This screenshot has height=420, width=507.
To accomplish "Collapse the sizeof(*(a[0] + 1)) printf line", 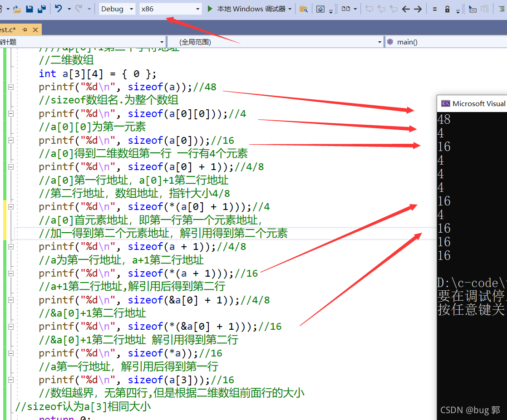I will pos(11,207).
